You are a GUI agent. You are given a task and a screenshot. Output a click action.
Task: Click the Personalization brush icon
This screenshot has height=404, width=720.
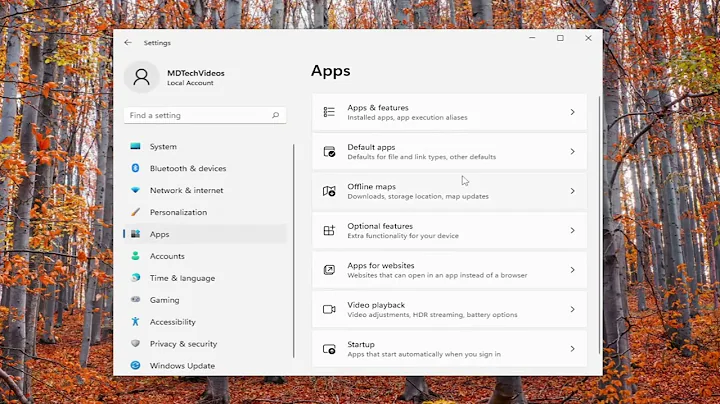click(135, 212)
